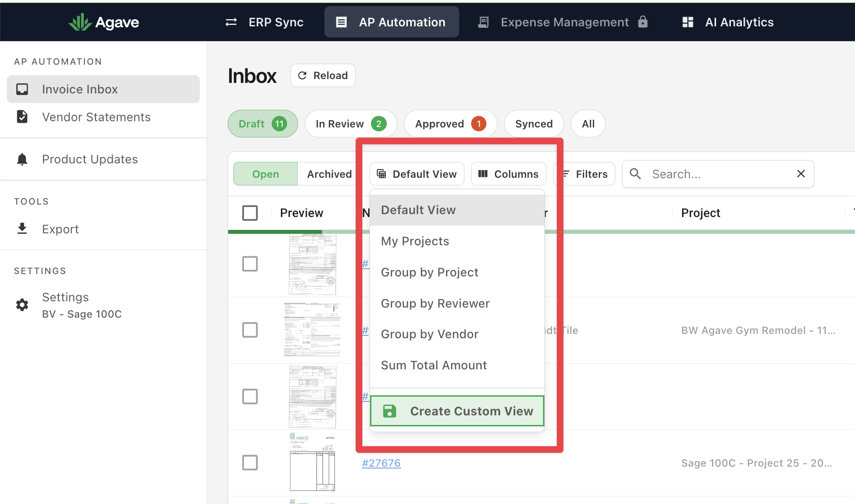The width and height of the screenshot is (855, 504).
Task: Tick the third invoice row checkbox
Action: [x=250, y=396]
